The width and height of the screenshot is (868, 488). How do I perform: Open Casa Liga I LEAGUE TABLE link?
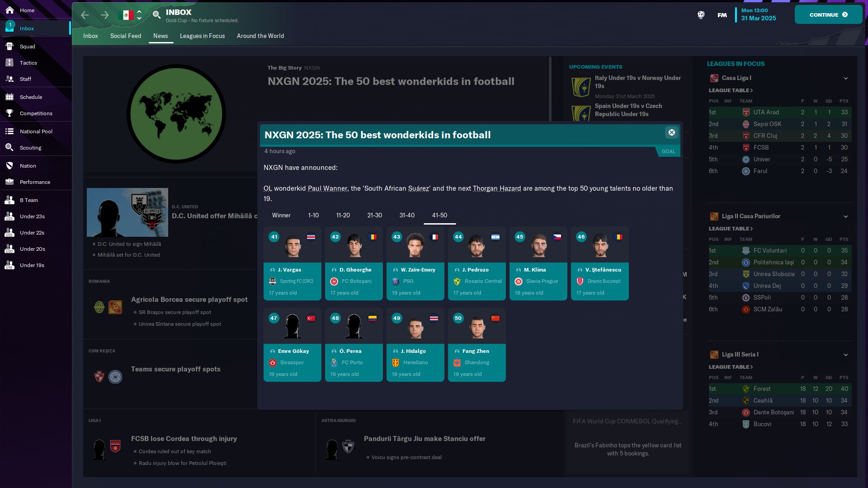click(x=731, y=90)
